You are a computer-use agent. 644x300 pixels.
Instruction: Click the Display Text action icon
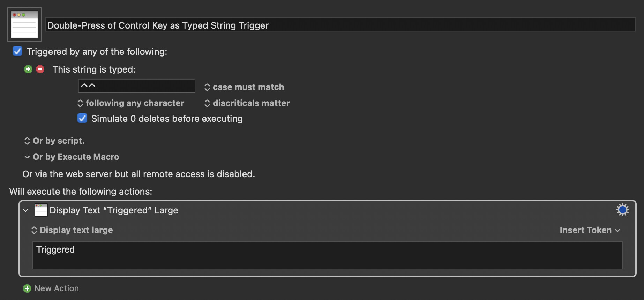[41, 210]
